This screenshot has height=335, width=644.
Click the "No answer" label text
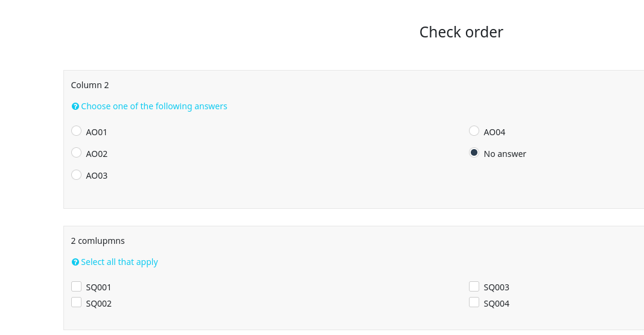click(505, 154)
